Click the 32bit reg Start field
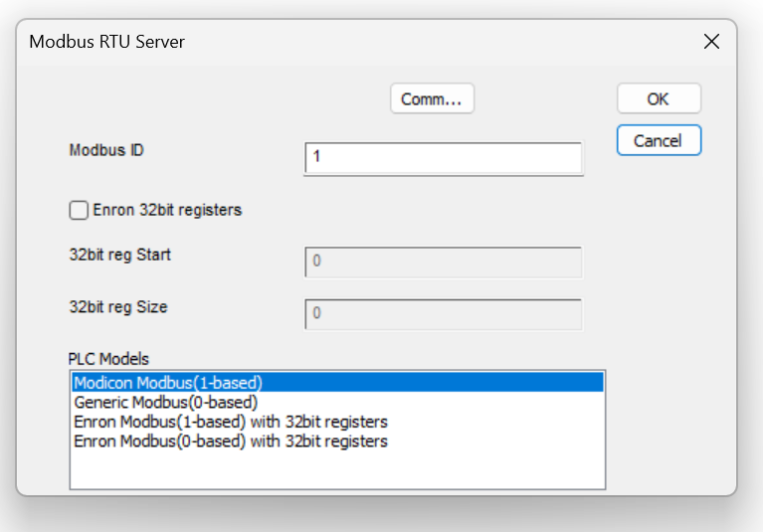Viewport: 763px width, 532px height. tap(444, 263)
